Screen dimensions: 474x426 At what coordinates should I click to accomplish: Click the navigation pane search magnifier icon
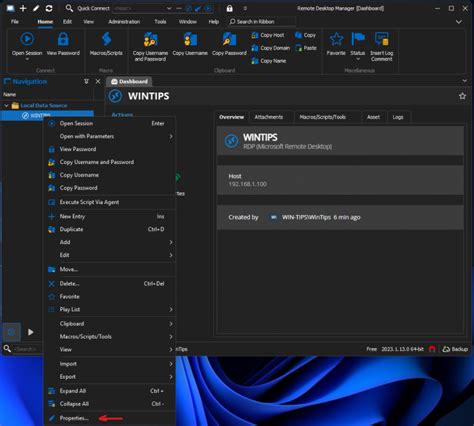7,349
